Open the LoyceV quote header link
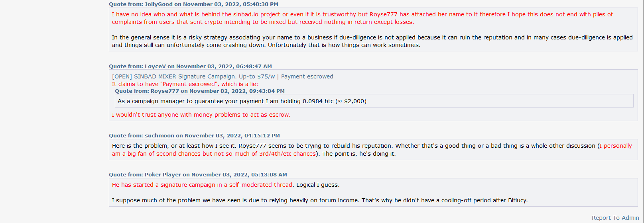Image resolution: width=644 pixels, height=223 pixels. (190, 67)
